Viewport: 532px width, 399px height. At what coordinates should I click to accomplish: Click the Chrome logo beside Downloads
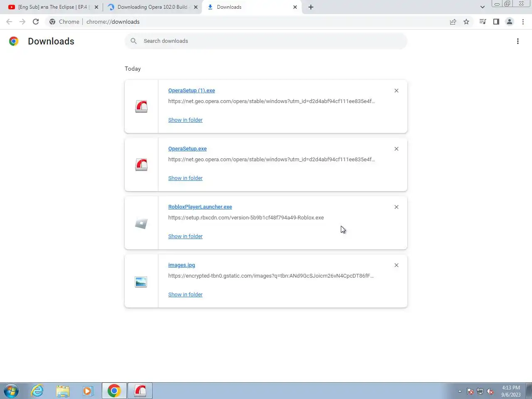coord(14,41)
